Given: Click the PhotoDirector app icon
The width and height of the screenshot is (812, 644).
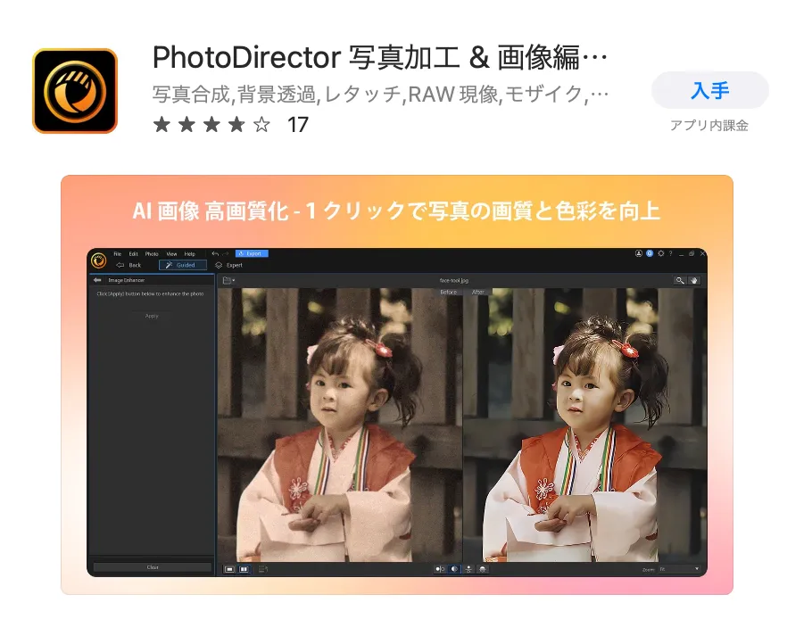Looking at the screenshot, I should [75, 91].
